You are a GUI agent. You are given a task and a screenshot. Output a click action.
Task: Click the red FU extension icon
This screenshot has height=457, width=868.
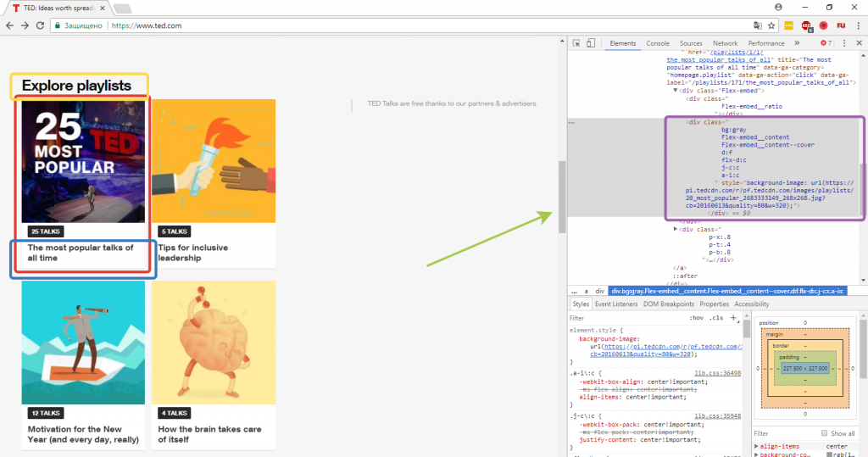tap(841, 25)
